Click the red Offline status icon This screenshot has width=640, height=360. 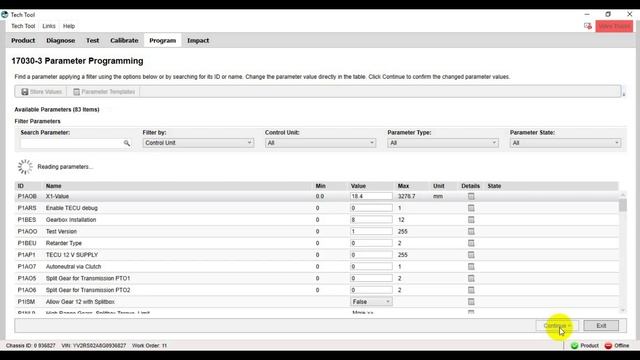608,346
